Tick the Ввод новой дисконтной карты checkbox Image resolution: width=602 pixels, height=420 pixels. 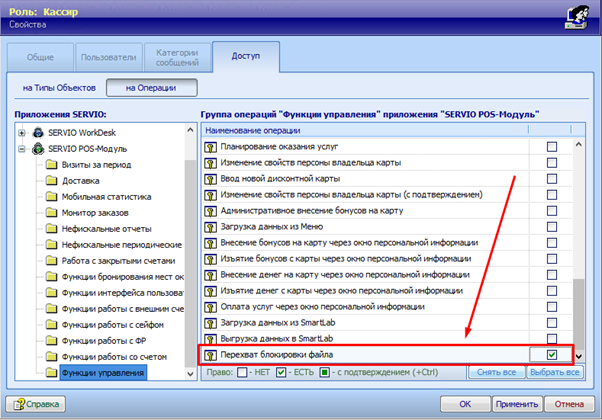(552, 179)
